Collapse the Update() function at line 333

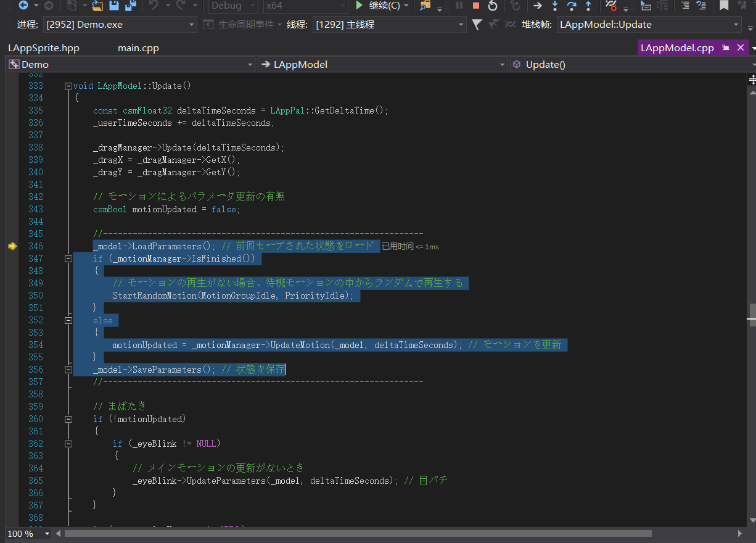[68, 86]
